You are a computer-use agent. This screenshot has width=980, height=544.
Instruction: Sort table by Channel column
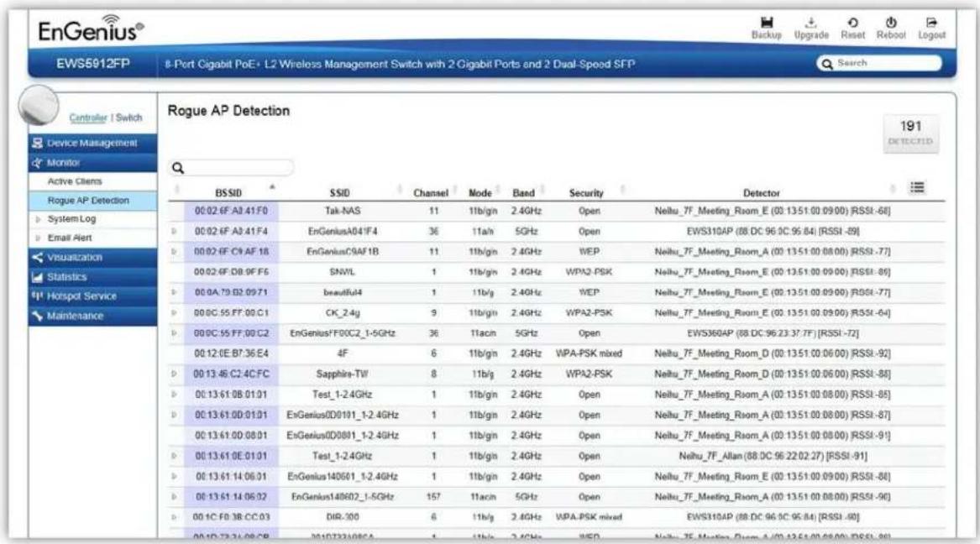[431, 193]
